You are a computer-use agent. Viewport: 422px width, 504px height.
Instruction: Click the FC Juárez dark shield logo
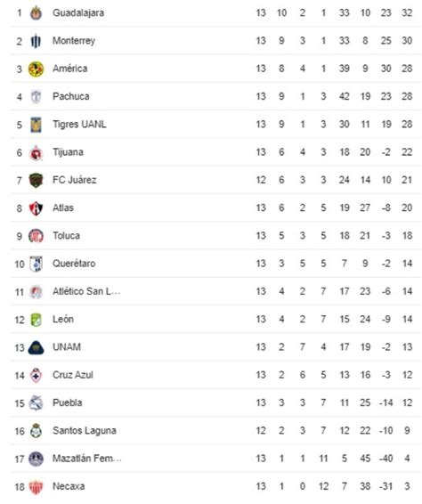[x=36, y=181]
